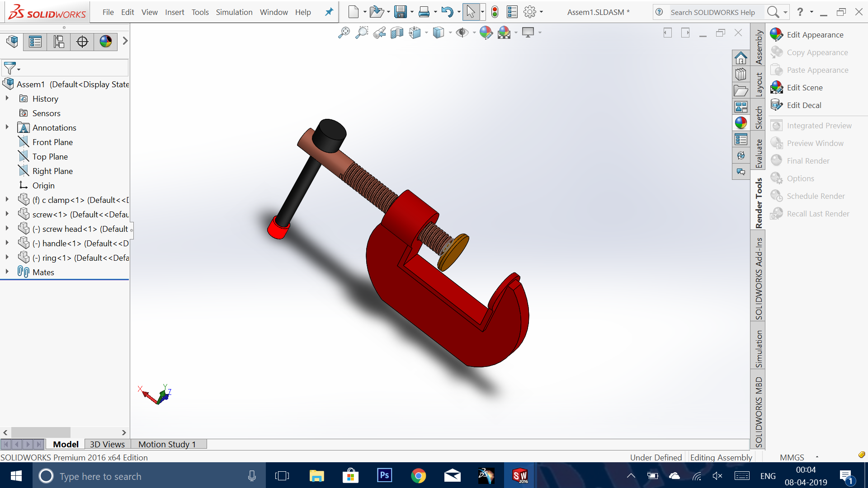This screenshot has width=868, height=488.
Task: Open the DisplayManager tab with color ball
Action: (x=105, y=42)
